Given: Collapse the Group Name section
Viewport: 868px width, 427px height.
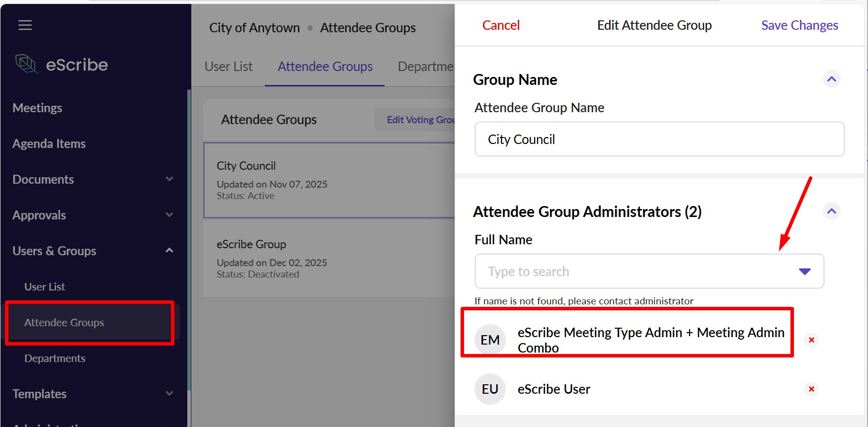Looking at the screenshot, I should [x=831, y=79].
